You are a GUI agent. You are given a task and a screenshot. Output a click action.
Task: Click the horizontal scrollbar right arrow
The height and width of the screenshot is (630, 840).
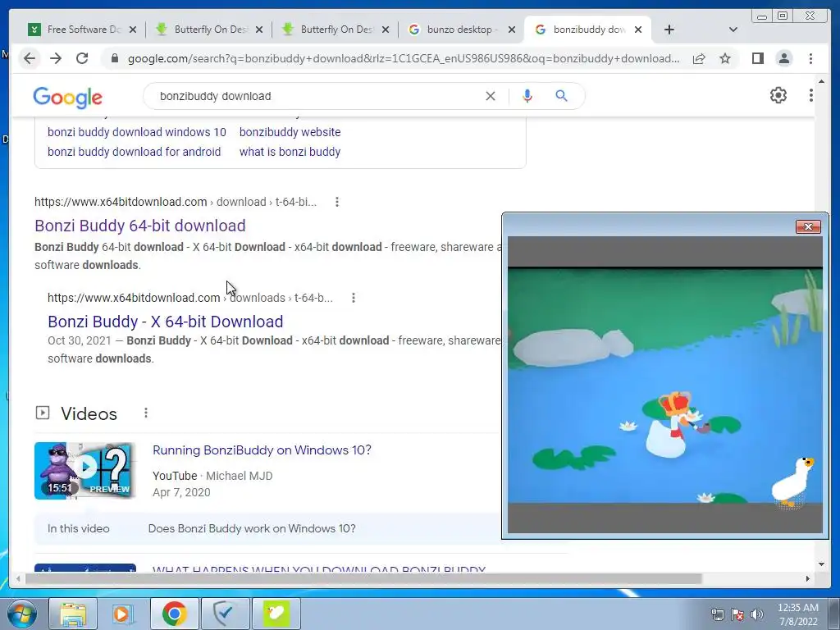(x=808, y=578)
